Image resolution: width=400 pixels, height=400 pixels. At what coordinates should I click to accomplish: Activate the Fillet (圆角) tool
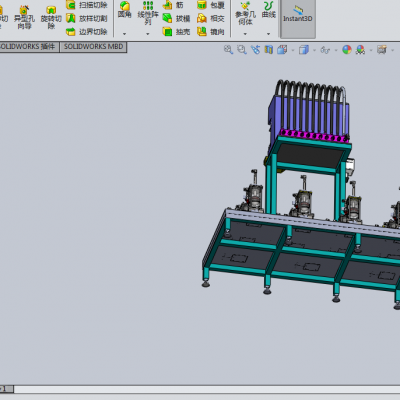coord(124,9)
